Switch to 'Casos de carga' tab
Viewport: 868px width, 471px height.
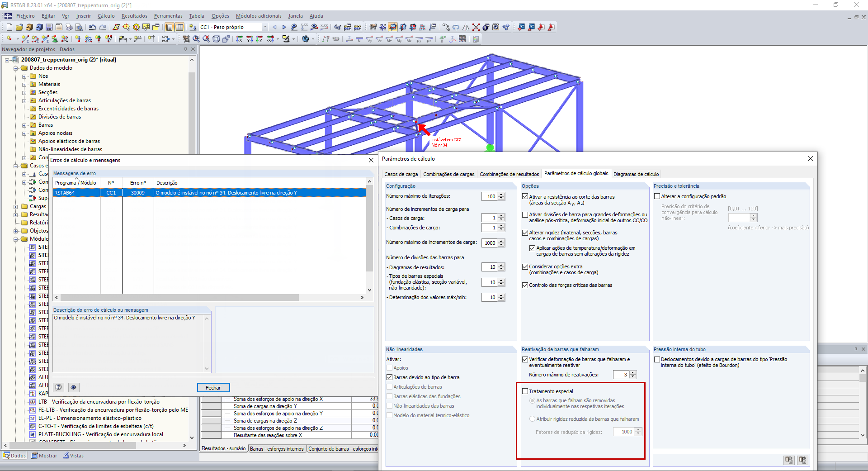click(x=401, y=174)
